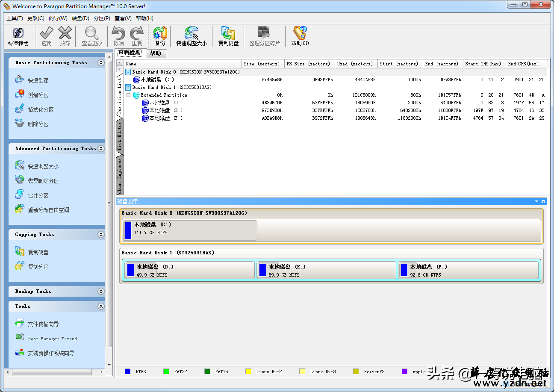The height and width of the screenshot is (392, 554).
Task: Click sidebar 复制硬盘 icon under Copying Tasks
Action: (x=20, y=252)
